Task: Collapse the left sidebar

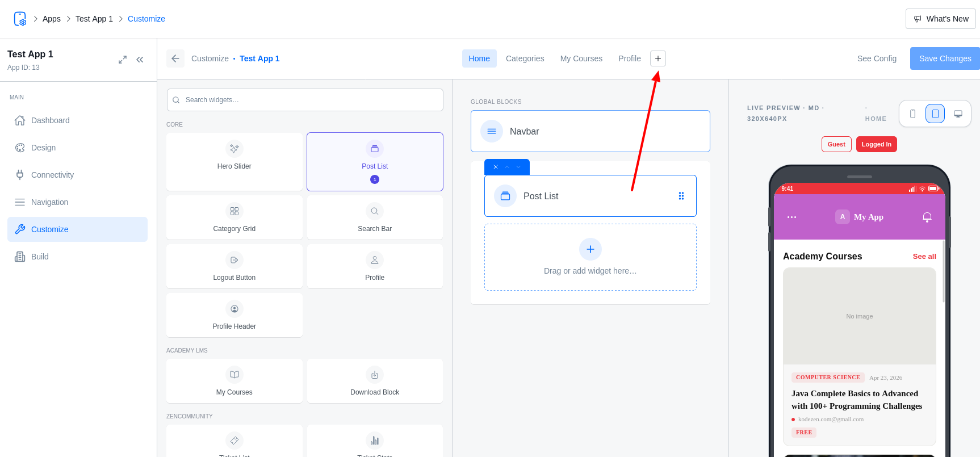Action: [x=140, y=60]
